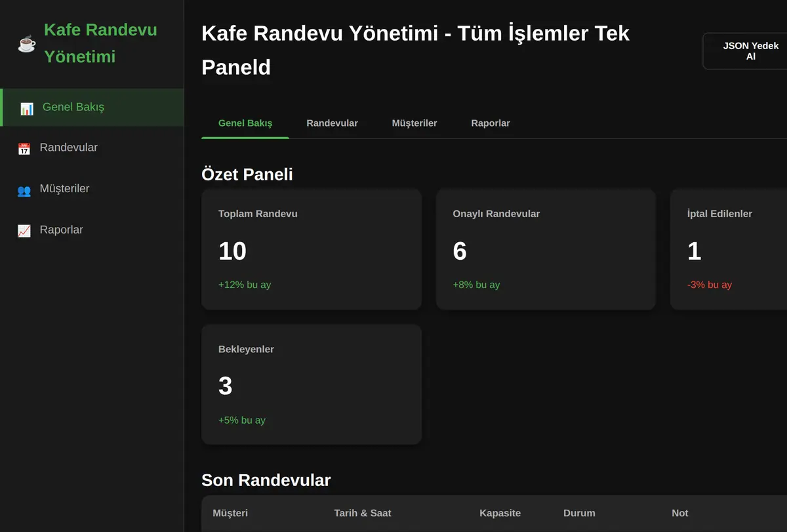Click the pending count value 3
This screenshot has width=787, height=532.
pyautogui.click(x=226, y=386)
